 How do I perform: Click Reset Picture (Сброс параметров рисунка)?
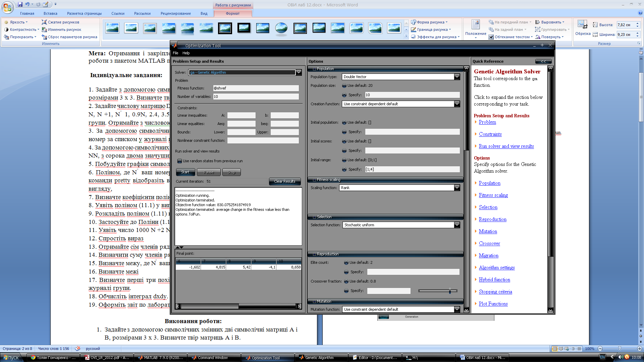click(69, 37)
